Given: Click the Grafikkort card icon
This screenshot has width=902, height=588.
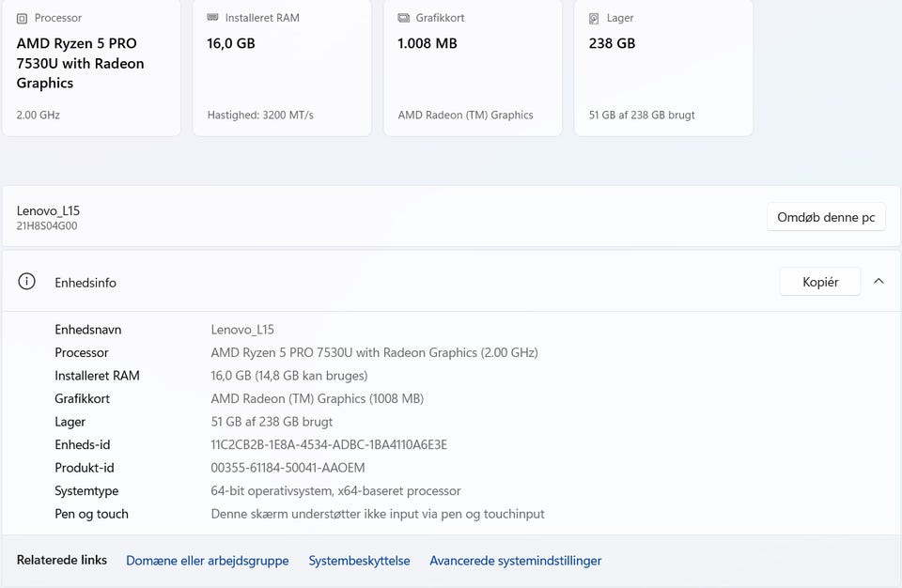Looking at the screenshot, I should click(404, 18).
